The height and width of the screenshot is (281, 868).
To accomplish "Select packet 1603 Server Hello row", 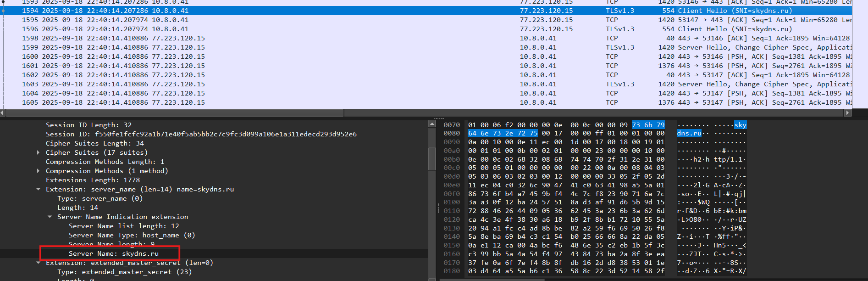I will tap(321, 84).
